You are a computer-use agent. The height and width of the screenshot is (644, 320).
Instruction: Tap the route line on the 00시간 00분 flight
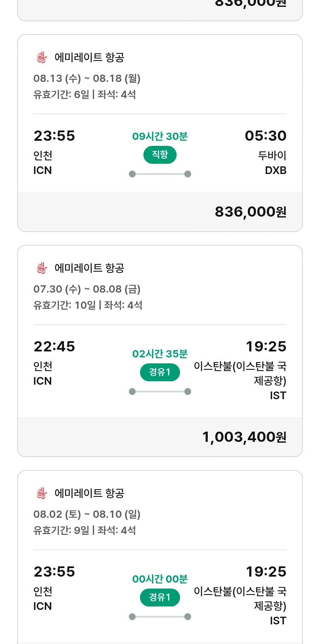point(160,617)
